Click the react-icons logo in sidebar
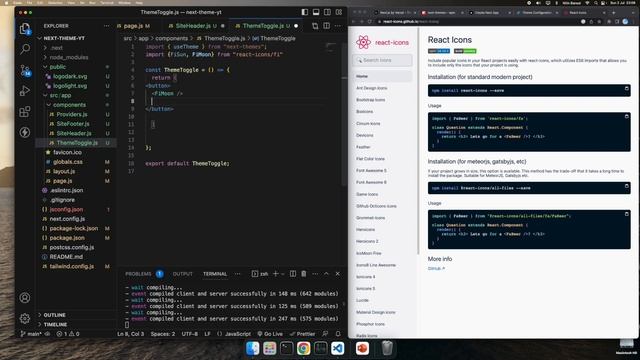The height and width of the screenshot is (360, 640). pyautogui.click(x=382, y=42)
